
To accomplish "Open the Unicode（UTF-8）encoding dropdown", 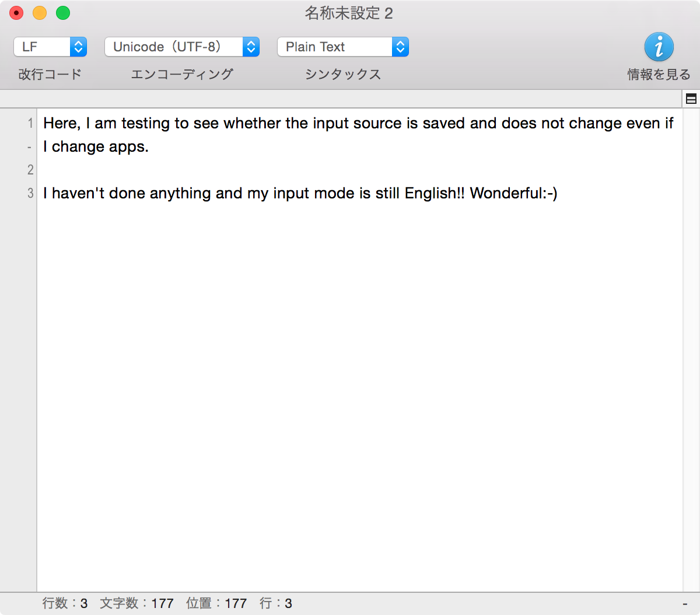I will click(x=181, y=47).
